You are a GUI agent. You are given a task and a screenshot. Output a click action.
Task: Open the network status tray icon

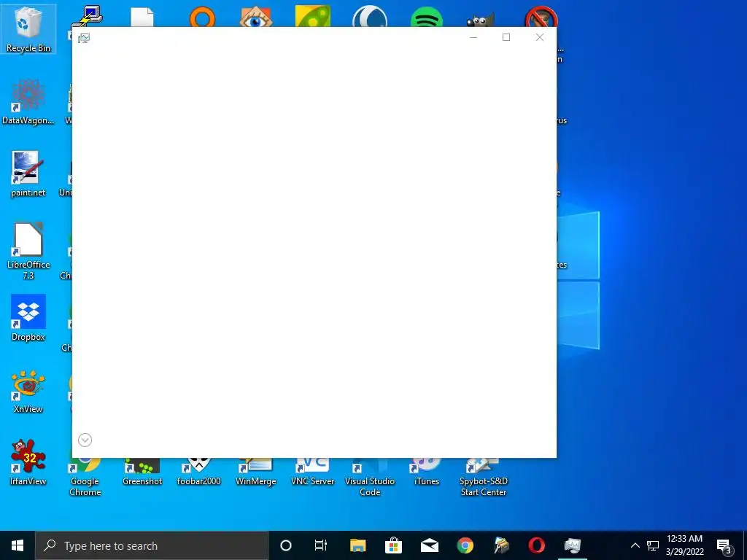pyautogui.click(x=653, y=545)
